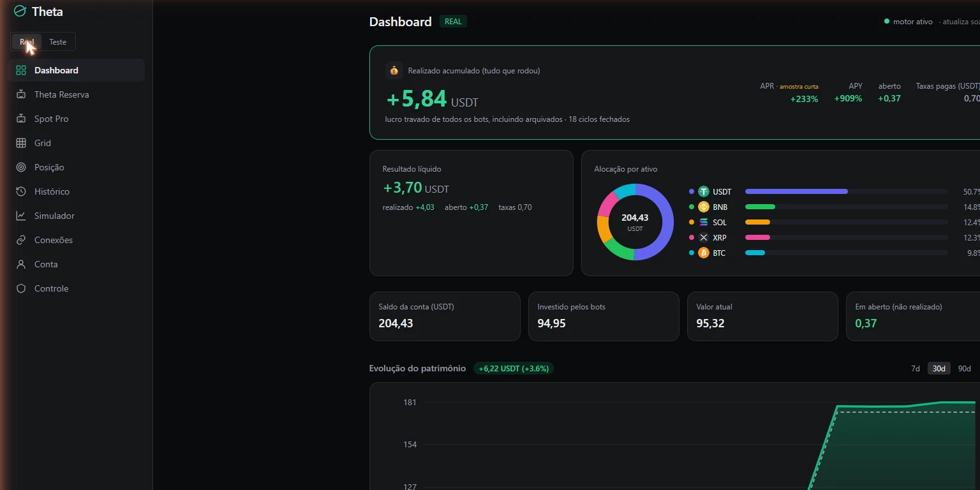980x490 pixels.
Task: Click the green motor ativo status dot
Action: tap(886, 21)
